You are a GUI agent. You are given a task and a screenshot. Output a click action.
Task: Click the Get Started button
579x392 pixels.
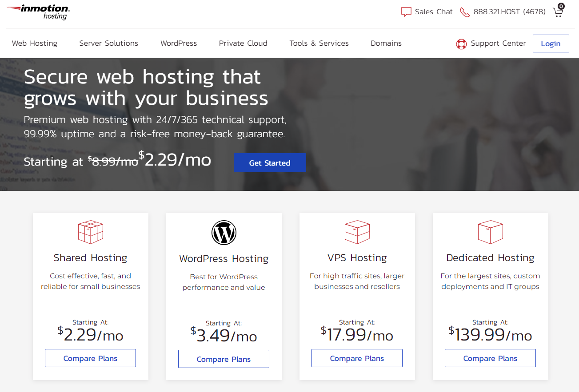[270, 163]
